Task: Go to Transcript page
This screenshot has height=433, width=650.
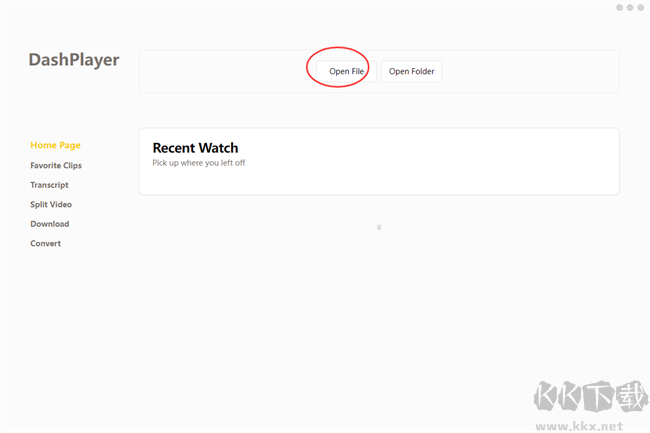Action: (x=49, y=185)
